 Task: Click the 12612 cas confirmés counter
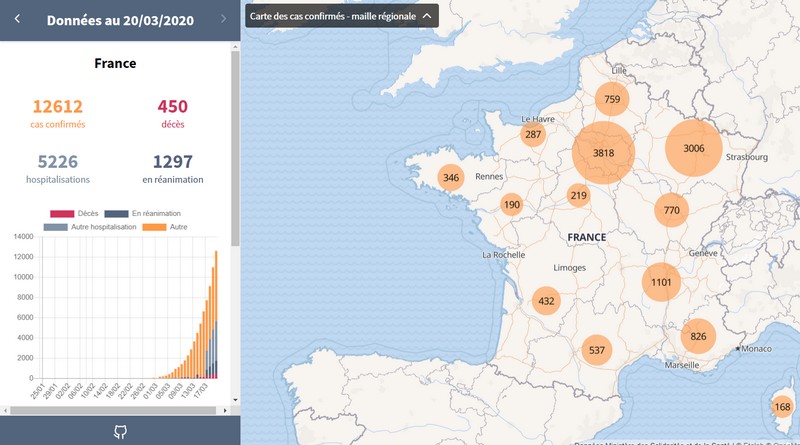tap(58, 113)
